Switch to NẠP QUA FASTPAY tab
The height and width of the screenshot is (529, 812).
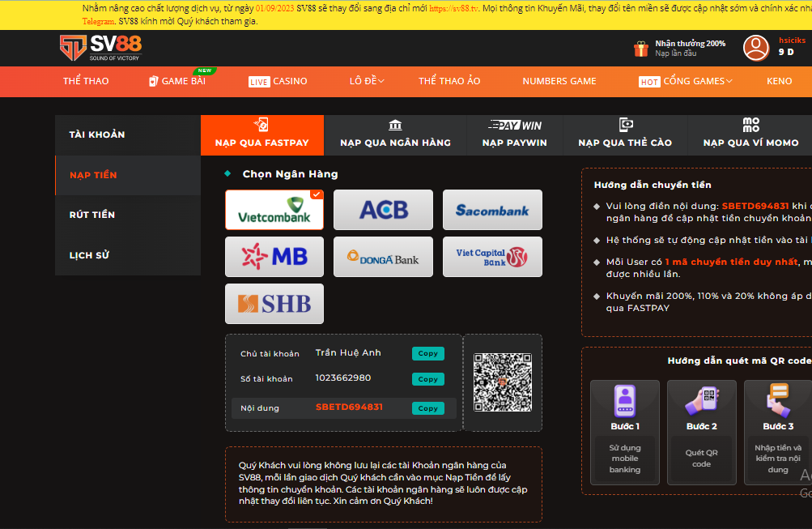point(262,135)
